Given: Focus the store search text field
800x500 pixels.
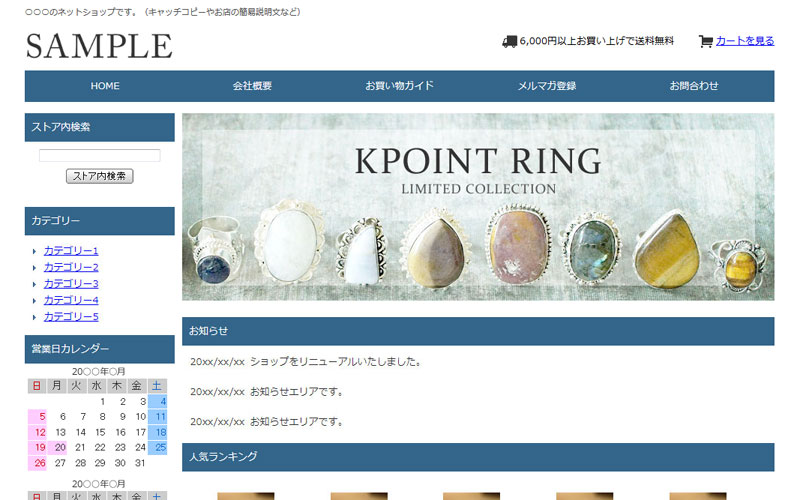Looking at the screenshot, I should pyautogui.click(x=99, y=155).
